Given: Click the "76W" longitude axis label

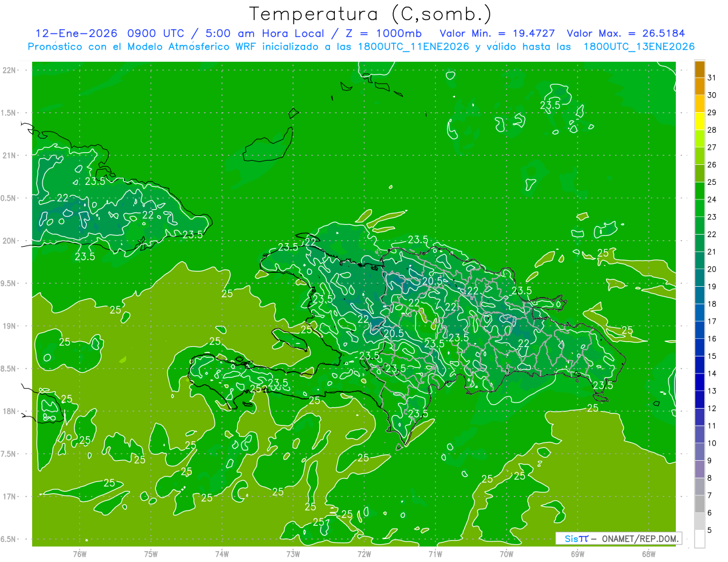Looking at the screenshot, I should 79,554.
